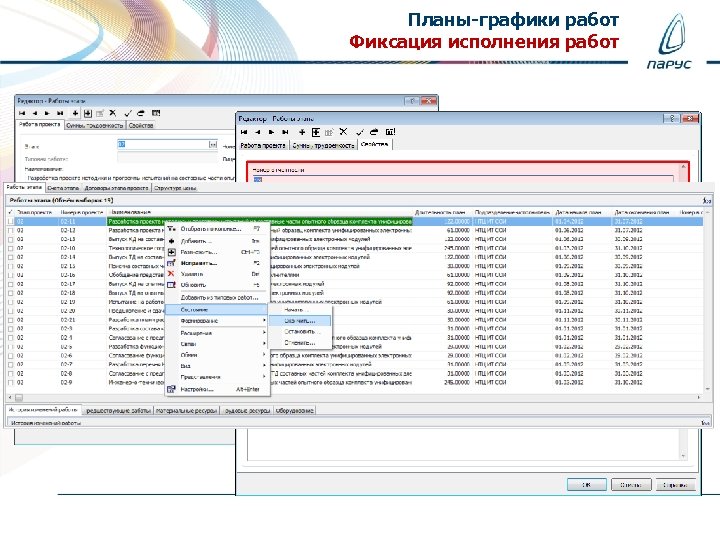Check the row 02-11 checkbox
Screen dimensions: 720x540
(x=11, y=221)
